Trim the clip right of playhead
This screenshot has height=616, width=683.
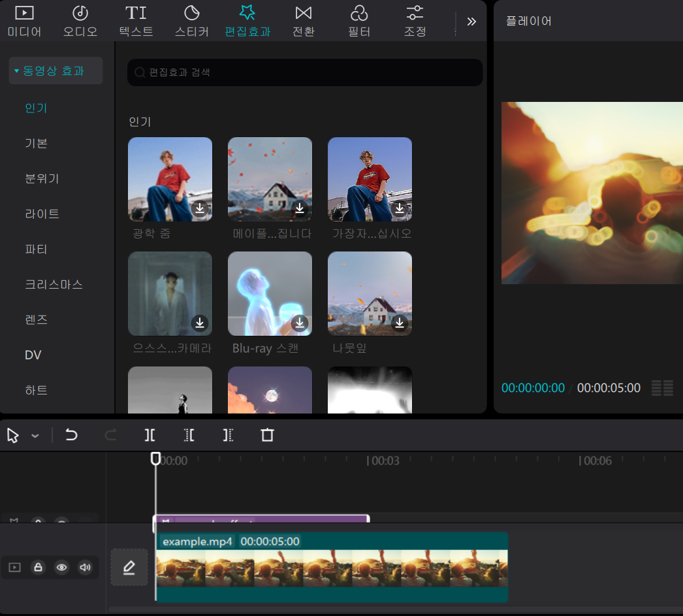229,435
